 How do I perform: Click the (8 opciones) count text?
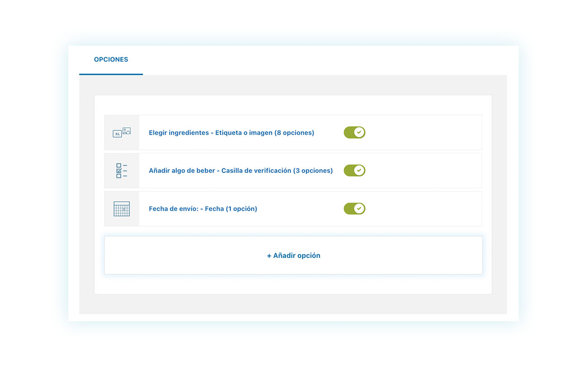[x=294, y=133]
